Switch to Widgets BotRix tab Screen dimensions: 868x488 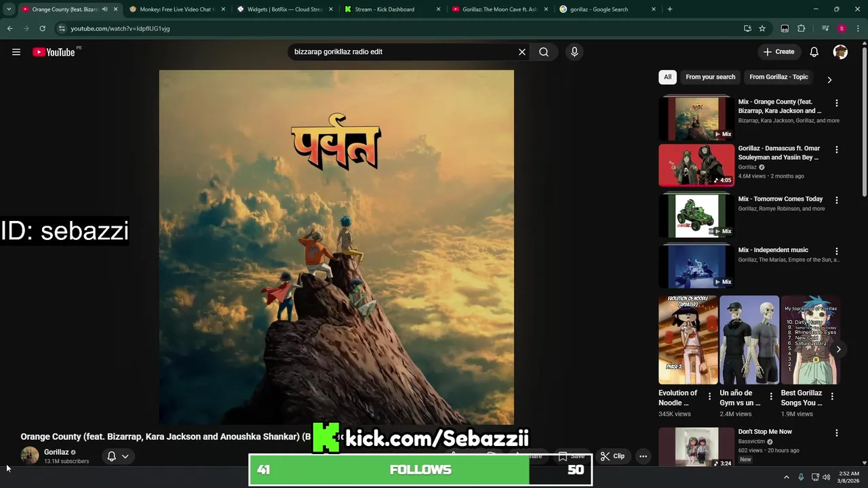click(284, 9)
